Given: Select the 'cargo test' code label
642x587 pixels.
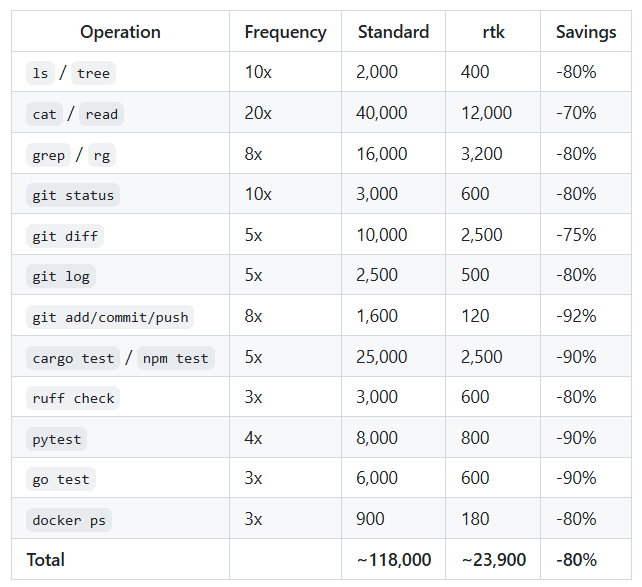Looking at the screenshot, I should [x=73, y=358].
